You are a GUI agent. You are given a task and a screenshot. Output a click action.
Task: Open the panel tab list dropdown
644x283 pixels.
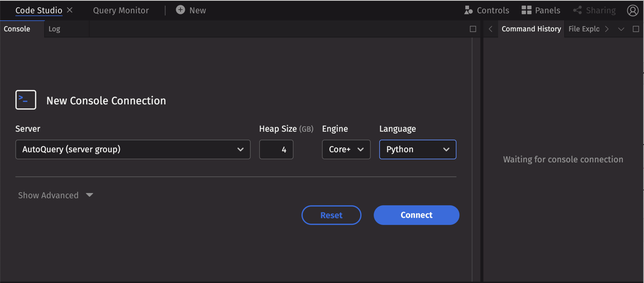tap(621, 29)
